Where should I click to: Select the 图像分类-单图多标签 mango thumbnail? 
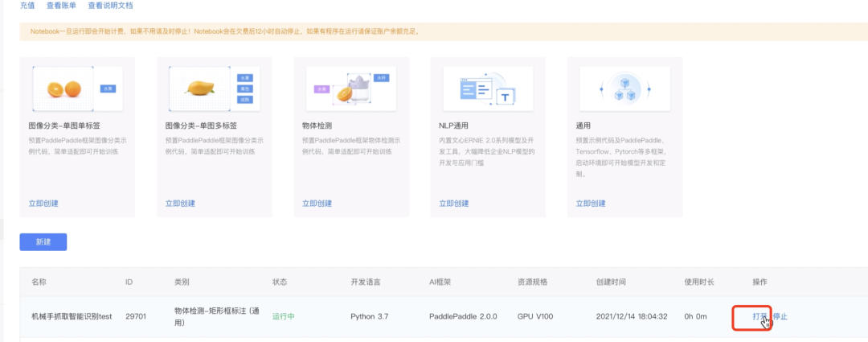[x=215, y=89]
